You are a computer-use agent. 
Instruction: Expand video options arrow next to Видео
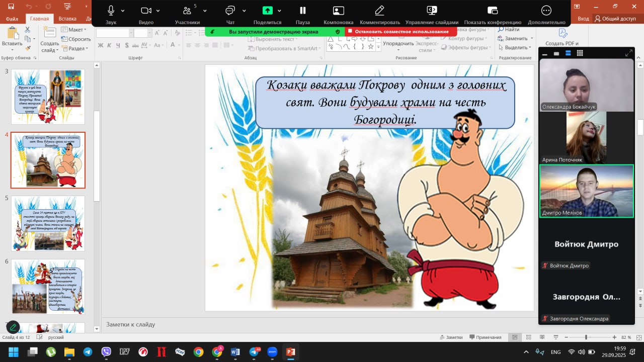pos(158,11)
